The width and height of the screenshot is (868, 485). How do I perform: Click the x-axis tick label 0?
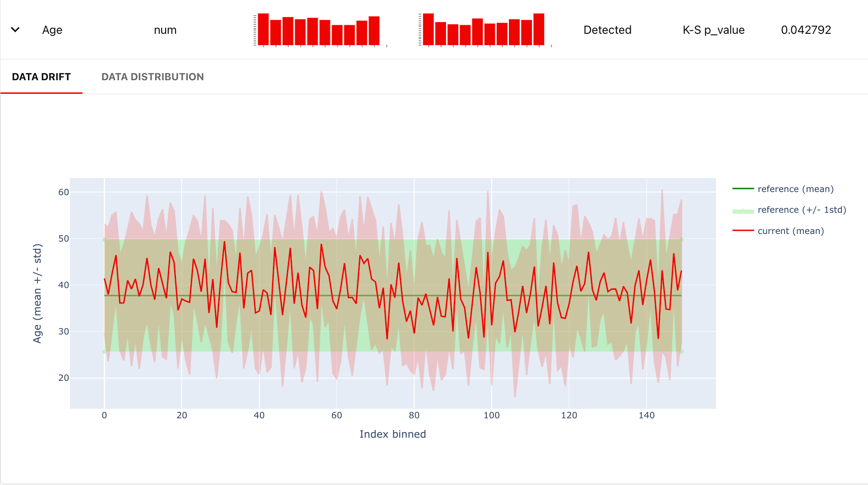(x=104, y=416)
